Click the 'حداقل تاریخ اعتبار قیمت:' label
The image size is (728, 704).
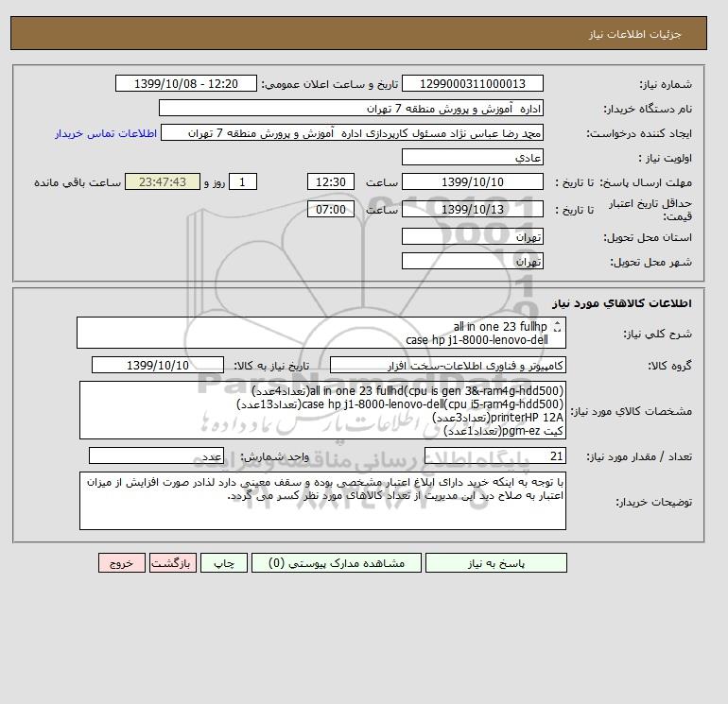tap(650, 210)
